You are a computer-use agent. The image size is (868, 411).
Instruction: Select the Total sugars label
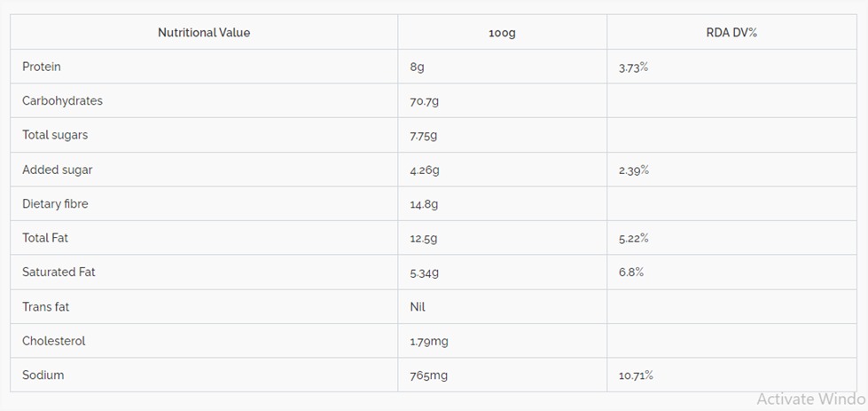tap(55, 135)
